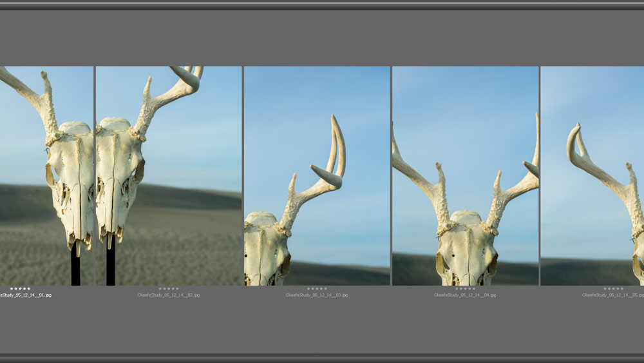Viewport: 644px width, 363px height.
Task: Click star rating under OkeefeStudy_05_12_14__01.jpg
Action: (x=20, y=289)
